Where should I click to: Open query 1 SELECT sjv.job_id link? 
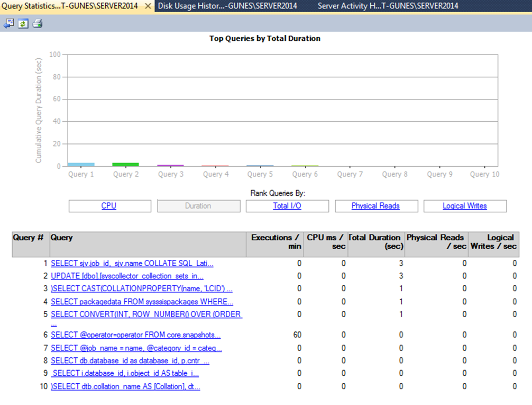pyautogui.click(x=132, y=263)
